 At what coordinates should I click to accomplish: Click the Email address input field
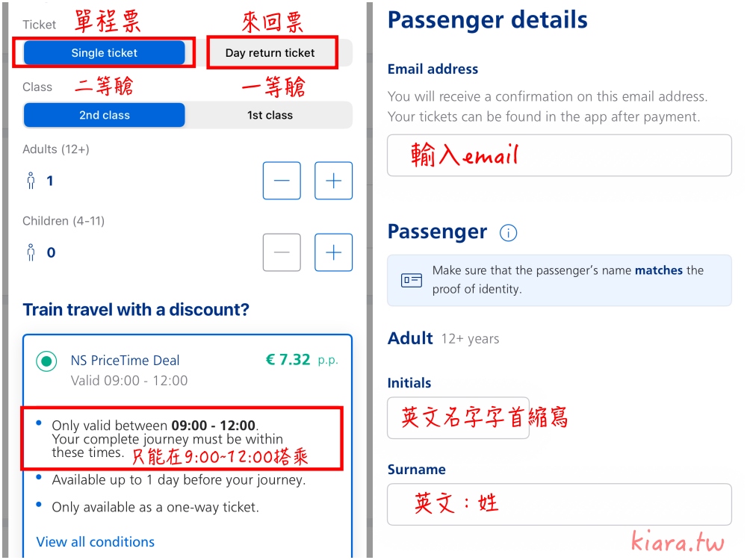[559, 155]
